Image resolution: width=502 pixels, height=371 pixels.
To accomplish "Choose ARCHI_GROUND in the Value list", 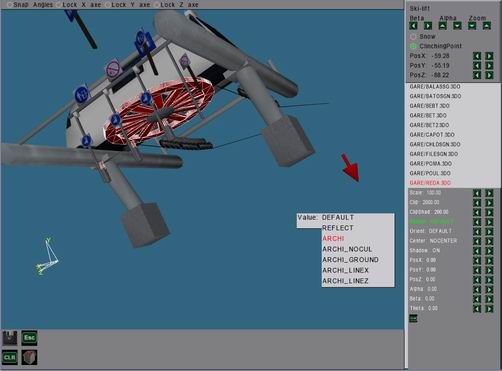I will coord(350,260).
